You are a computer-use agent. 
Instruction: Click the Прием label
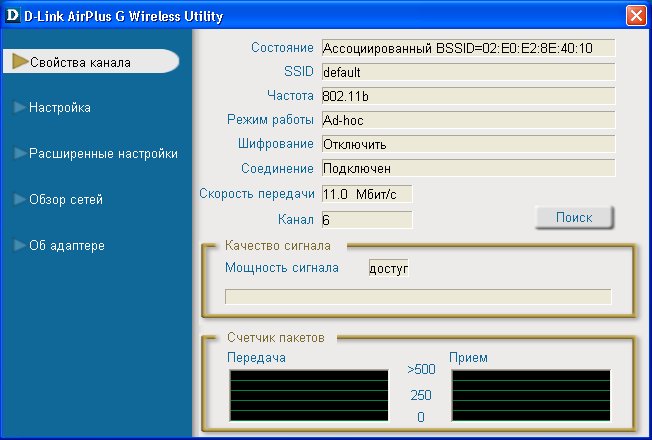point(468,358)
